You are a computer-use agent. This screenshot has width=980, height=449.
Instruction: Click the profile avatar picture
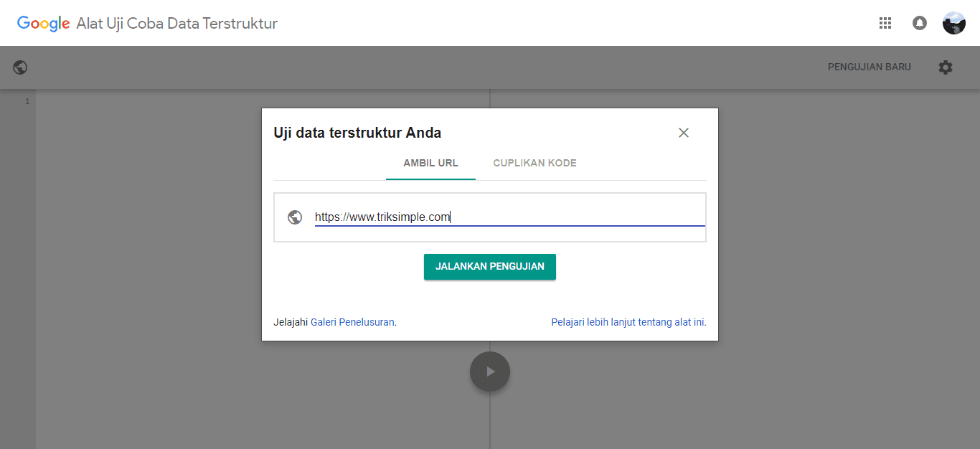[954, 23]
